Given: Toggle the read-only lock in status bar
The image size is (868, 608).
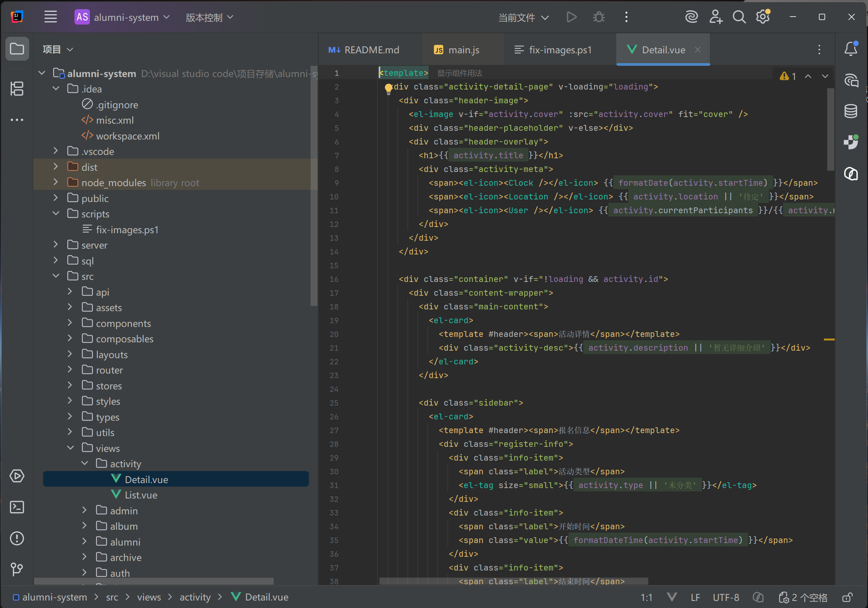Looking at the screenshot, I should point(847,597).
